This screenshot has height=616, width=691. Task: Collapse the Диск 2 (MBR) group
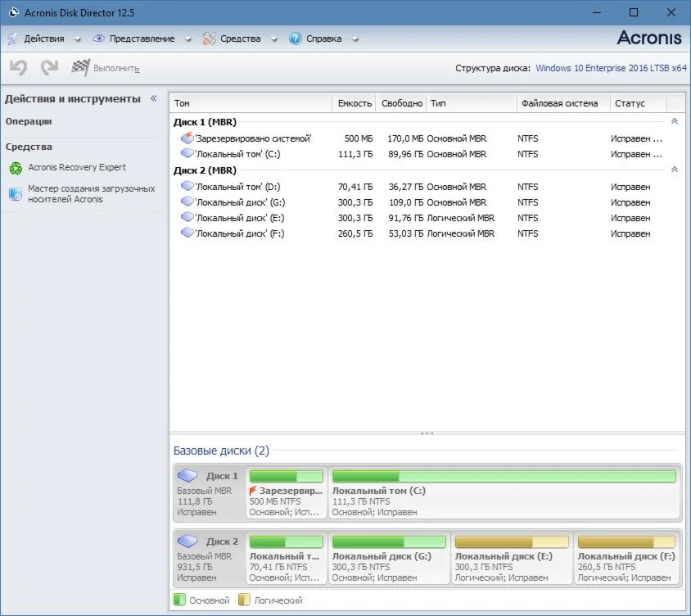coord(674,170)
